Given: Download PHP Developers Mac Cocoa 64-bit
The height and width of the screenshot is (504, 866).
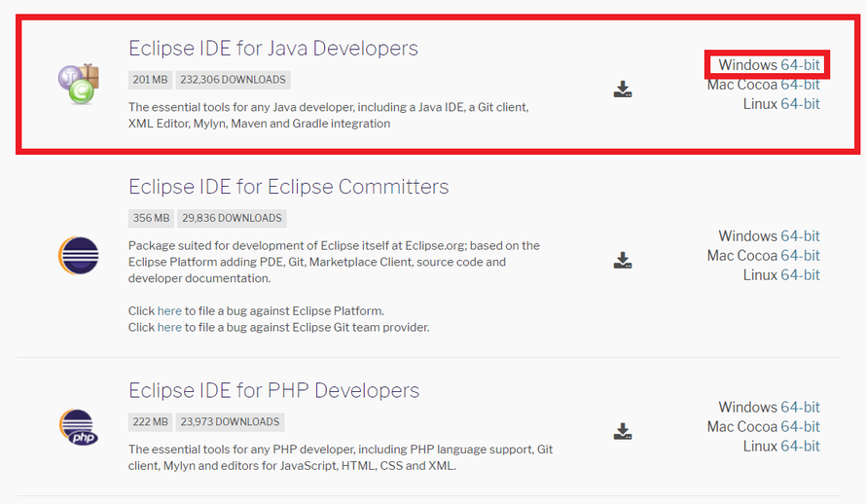Looking at the screenshot, I should [800, 427].
